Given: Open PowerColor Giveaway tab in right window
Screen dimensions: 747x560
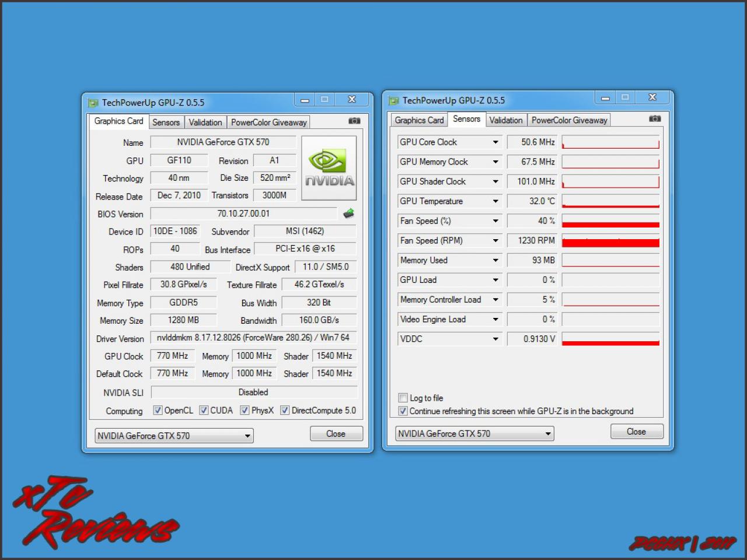Looking at the screenshot, I should coord(569,120).
